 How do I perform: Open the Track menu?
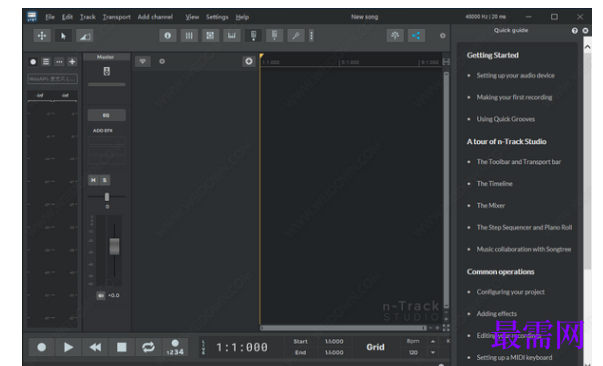click(x=88, y=17)
